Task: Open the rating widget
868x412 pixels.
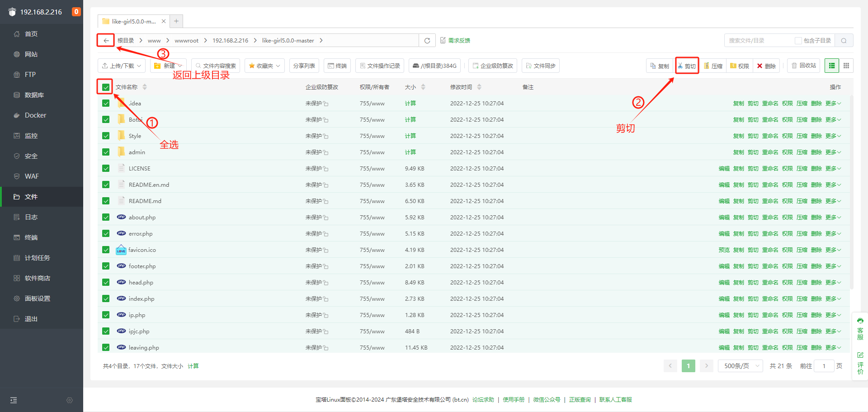Action: [860, 364]
